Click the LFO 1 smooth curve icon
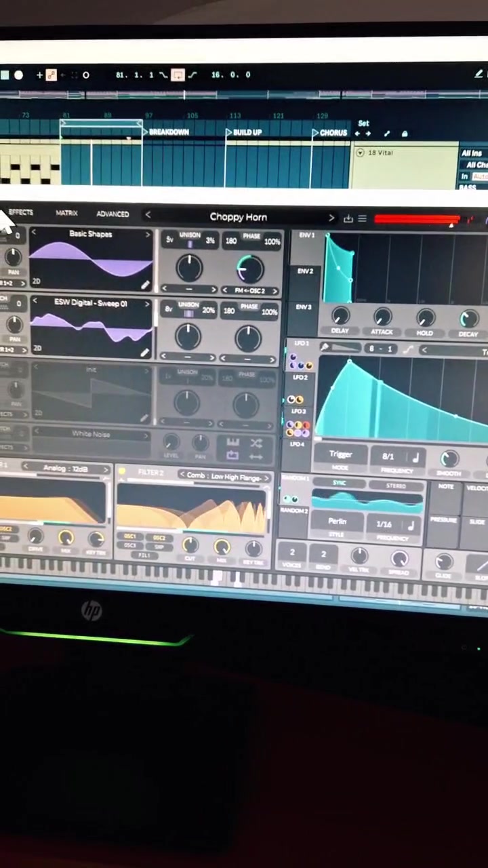The width and height of the screenshot is (488, 868). pos(408,349)
